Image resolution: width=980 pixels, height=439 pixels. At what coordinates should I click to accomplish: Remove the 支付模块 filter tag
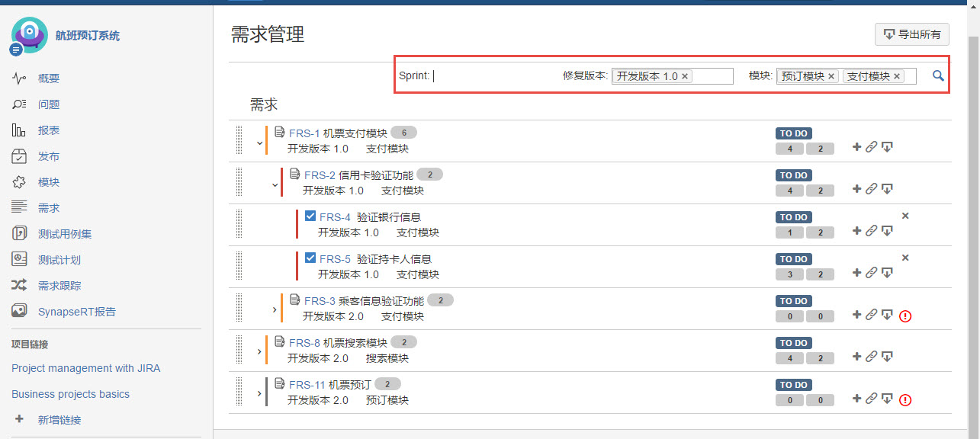(x=897, y=76)
